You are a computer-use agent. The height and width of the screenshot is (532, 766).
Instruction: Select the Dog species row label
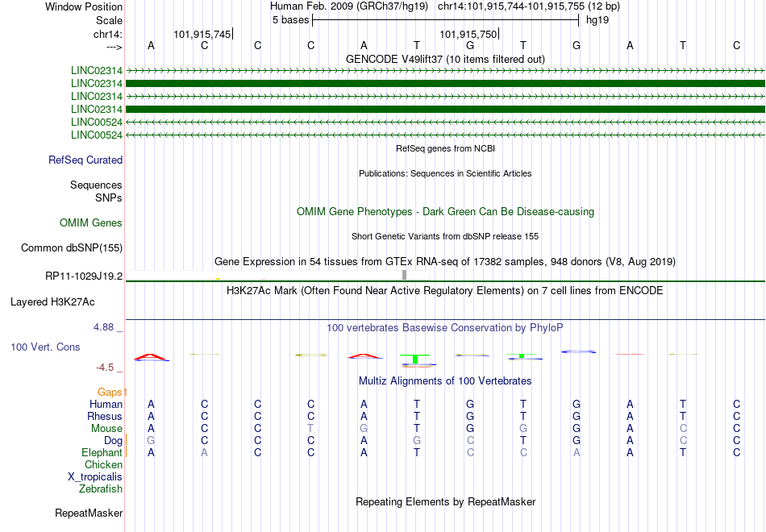113,441
